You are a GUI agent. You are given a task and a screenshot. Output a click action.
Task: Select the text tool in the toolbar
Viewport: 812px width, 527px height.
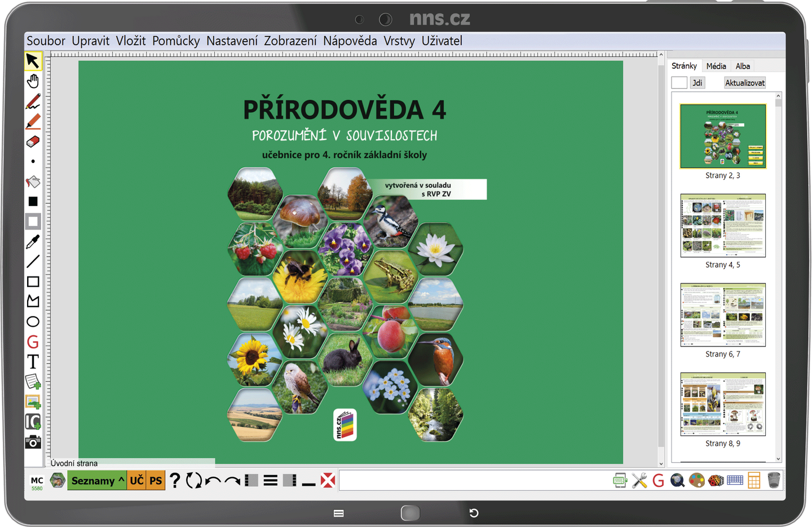tap(33, 362)
